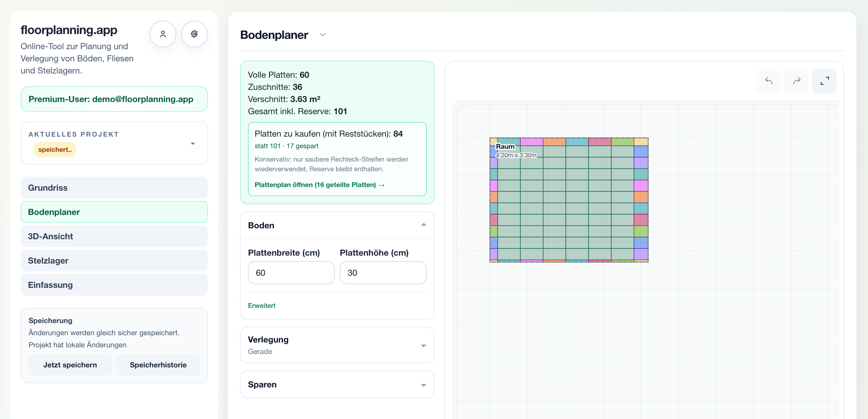
Task: Open the Aktuelles Projekt dropdown
Action: click(x=192, y=144)
